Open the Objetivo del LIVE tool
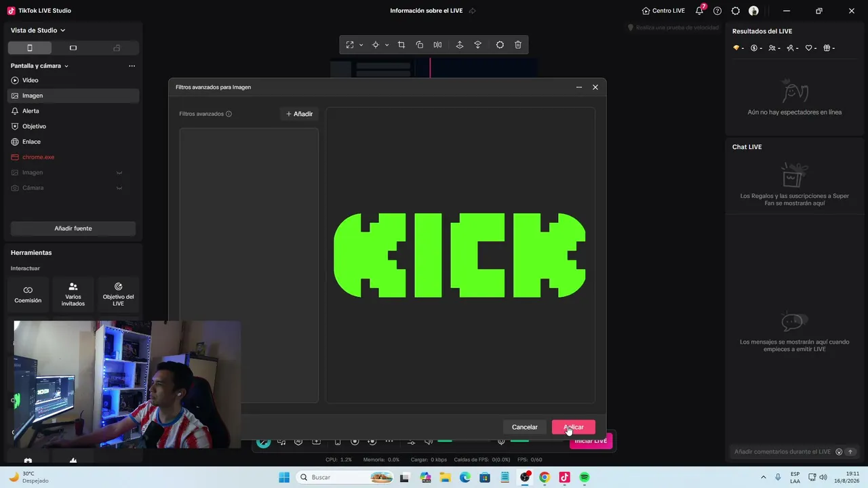 pyautogui.click(x=118, y=295)
